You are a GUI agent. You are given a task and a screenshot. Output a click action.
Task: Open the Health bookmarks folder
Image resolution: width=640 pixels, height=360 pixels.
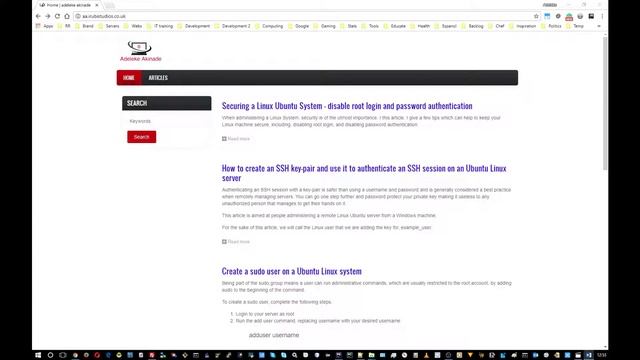point(420,26)
